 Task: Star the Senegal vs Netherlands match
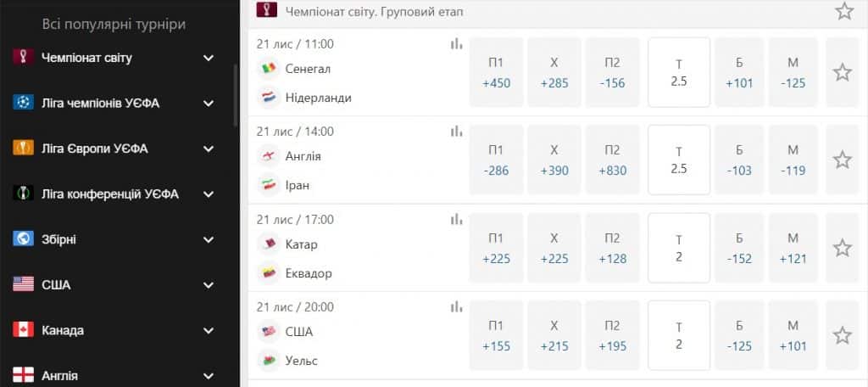[842, 73]
